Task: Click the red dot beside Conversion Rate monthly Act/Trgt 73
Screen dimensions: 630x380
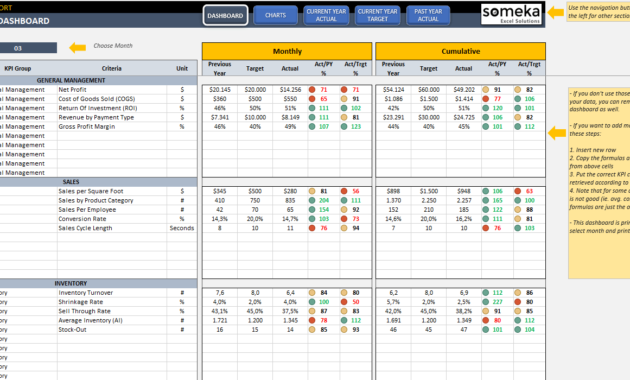Action: pos(344,219)
